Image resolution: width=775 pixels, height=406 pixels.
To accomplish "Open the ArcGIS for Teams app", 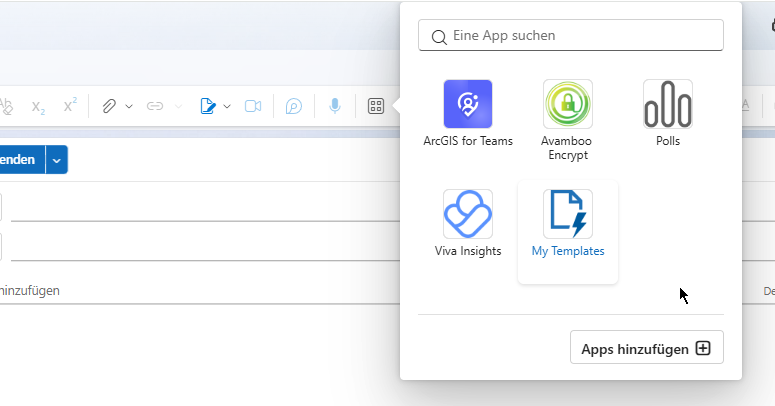I will (x=468, y=114).
